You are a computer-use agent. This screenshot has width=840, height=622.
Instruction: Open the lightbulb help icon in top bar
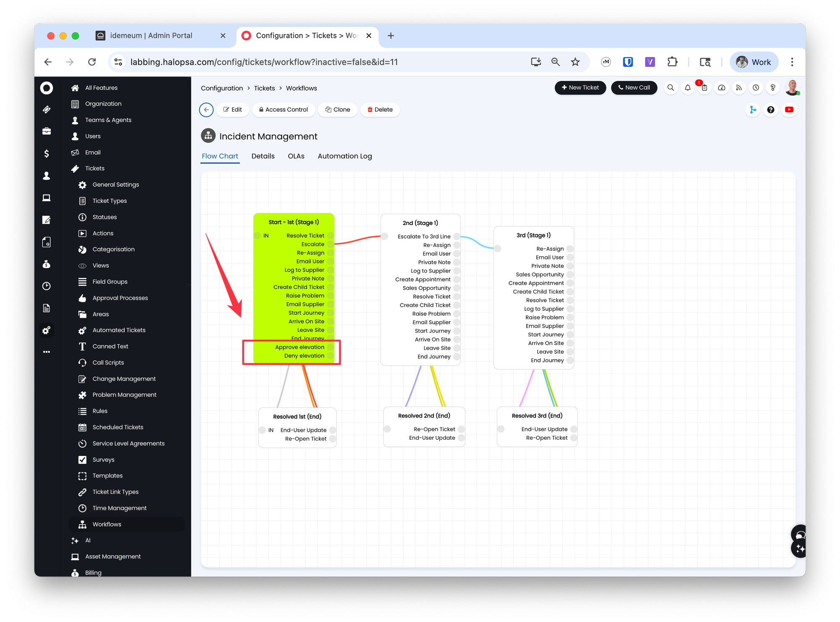click(x=773, y=88)
